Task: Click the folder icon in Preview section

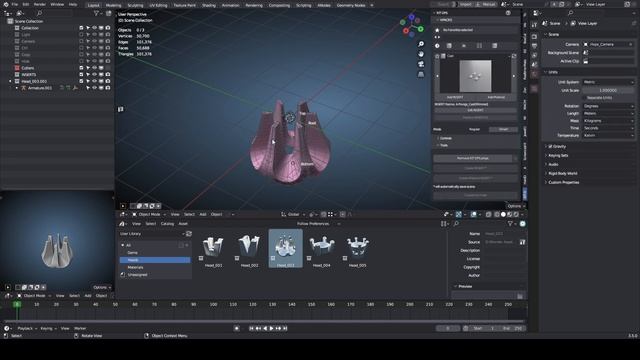Action: point(520,296)
